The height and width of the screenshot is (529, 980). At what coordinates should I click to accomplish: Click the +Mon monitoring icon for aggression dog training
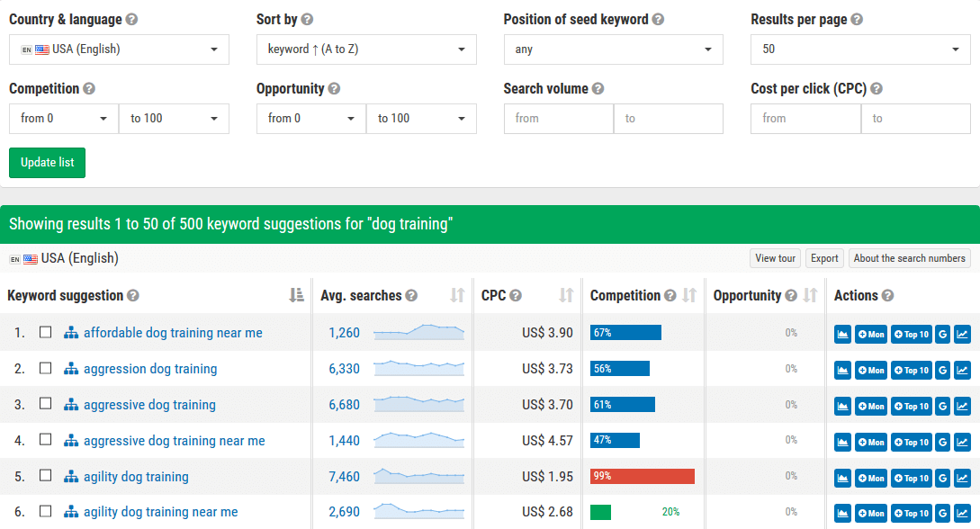(x=870, y=370)
